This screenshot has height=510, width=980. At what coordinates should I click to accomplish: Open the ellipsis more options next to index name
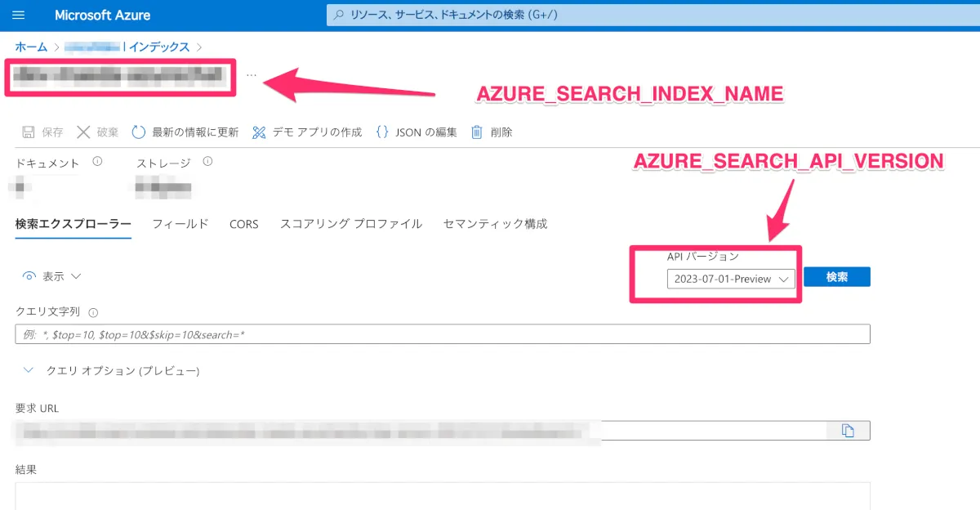tap(251, 75)
